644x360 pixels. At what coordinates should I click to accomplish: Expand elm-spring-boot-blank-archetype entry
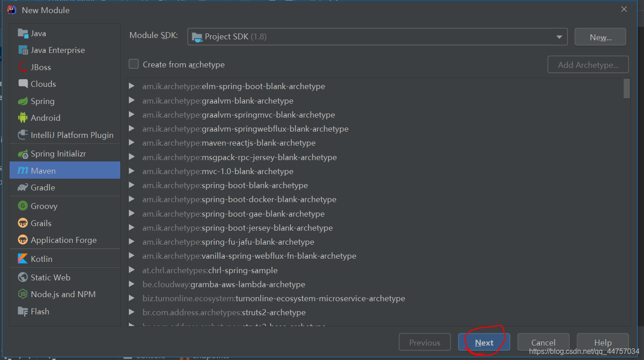coord(132,86)
